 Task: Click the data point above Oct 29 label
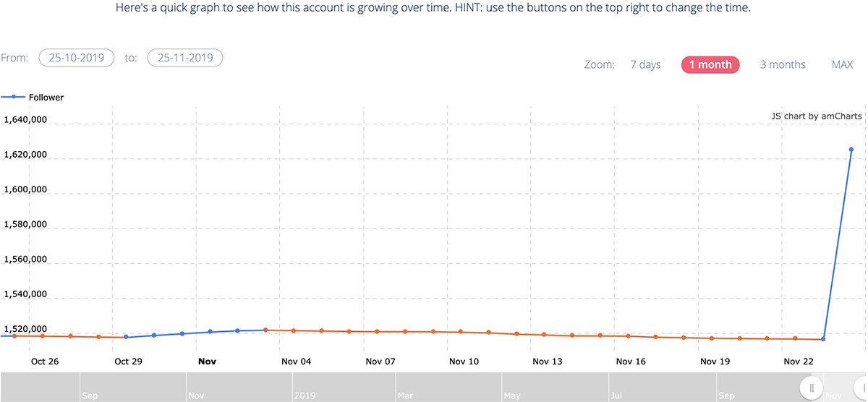click(126, 337)
